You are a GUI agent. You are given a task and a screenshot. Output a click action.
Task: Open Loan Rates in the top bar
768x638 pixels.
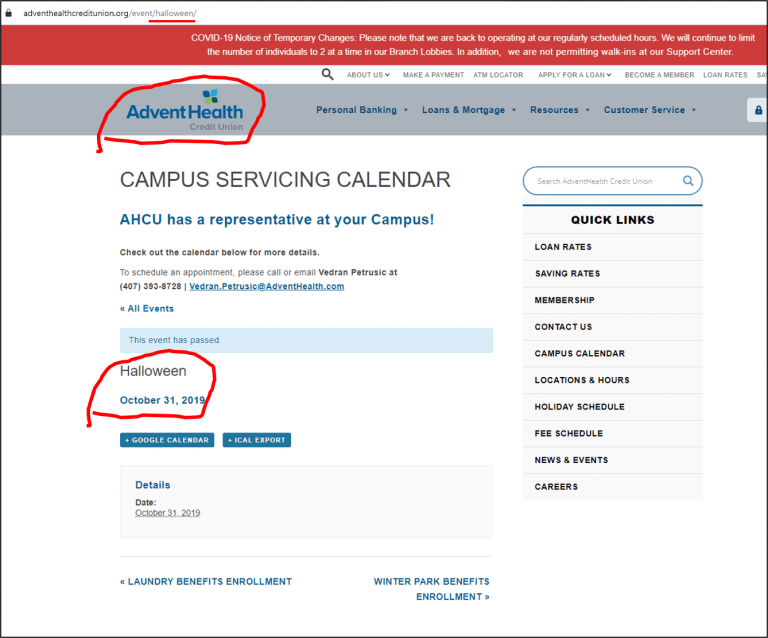click(725, 75)
